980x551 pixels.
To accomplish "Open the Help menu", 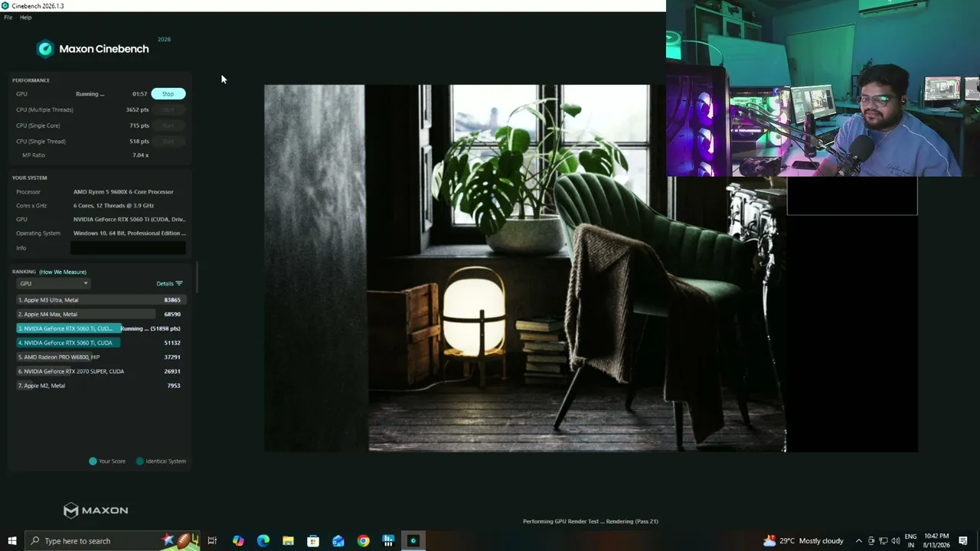I will pyautogui.click(x=25, y=18).
